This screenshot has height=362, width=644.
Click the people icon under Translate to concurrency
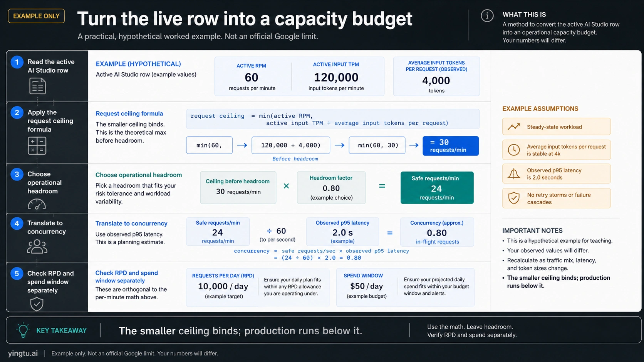[x=37, y=247]
